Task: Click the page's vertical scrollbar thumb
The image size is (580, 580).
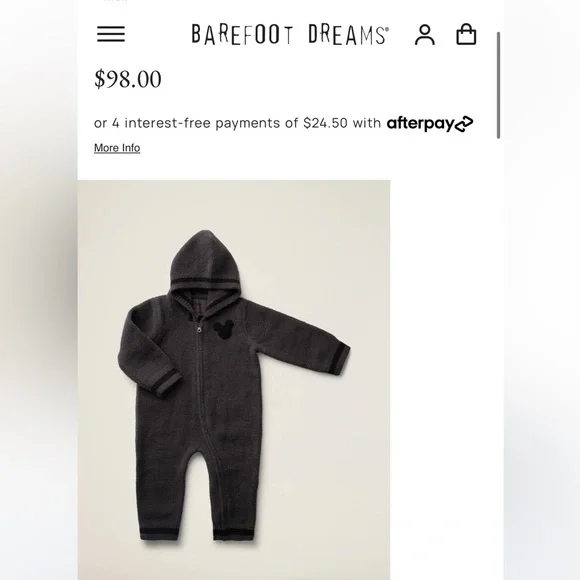Action: (498, 85)
